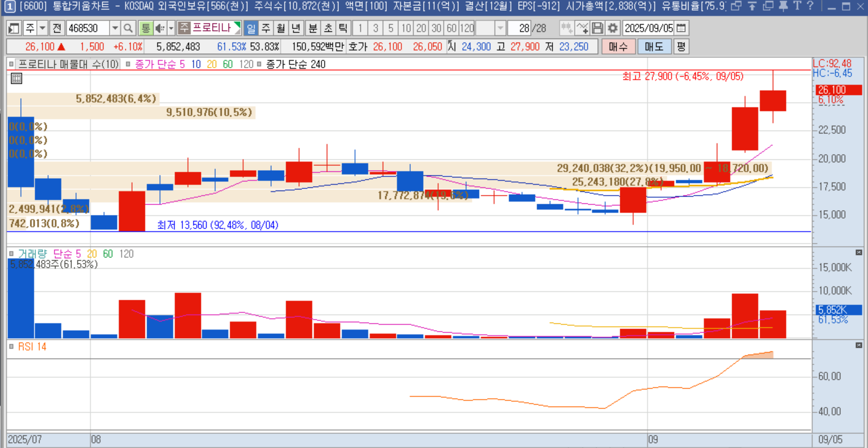The height and width of the screenshot is (448, 868).
Task: Close the RSI panel via corner icon
Action: [858, 345]
